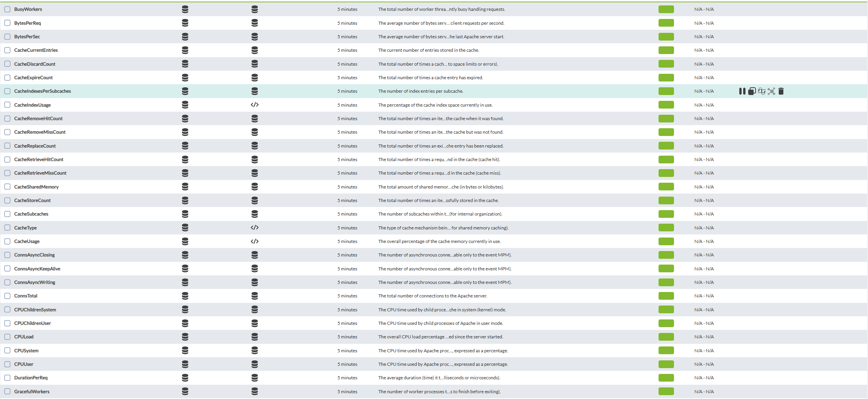
Task: Click the code-type icon in CacheType row
Action: (255, 228)
